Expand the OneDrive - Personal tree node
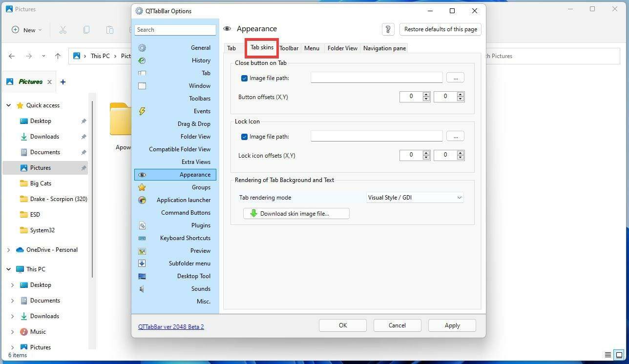 tap(8, 249)
